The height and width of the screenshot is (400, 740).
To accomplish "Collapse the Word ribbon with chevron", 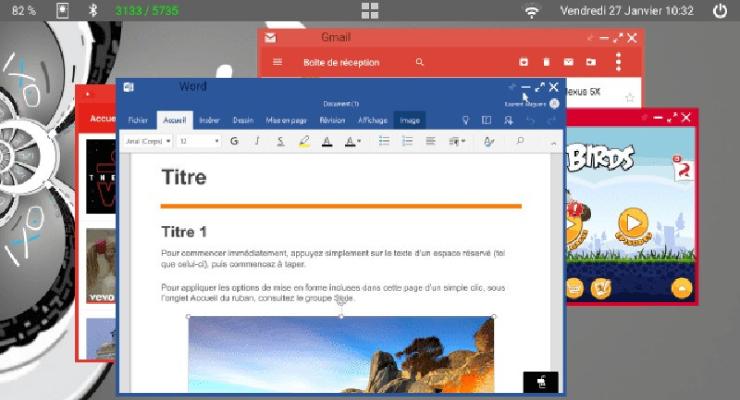I will pos(553,143).
